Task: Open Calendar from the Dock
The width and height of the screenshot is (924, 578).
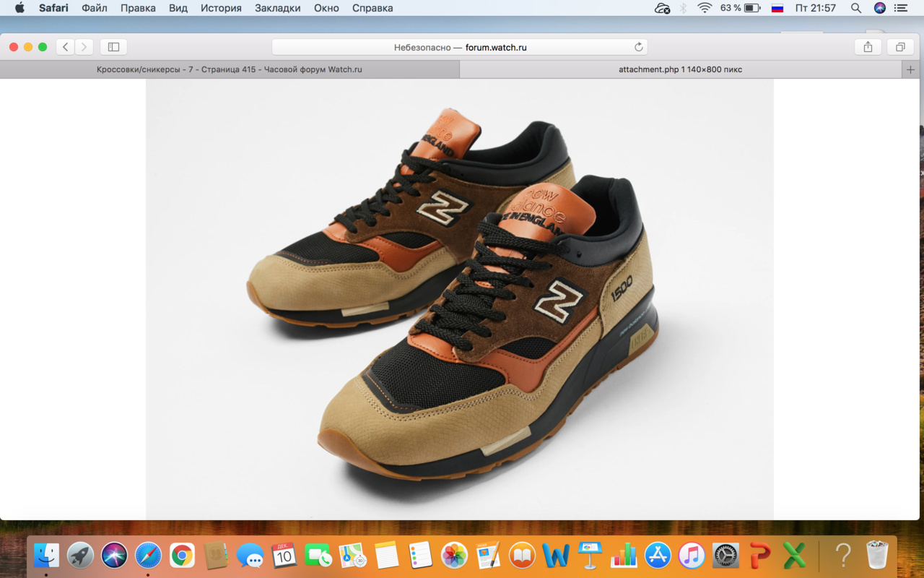Action: tap(284, 556)
